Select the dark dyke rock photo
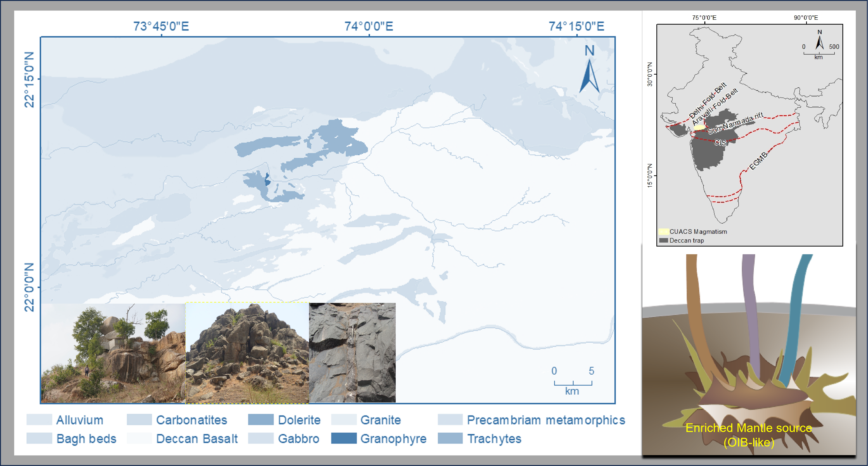Viewport: 868px width, 466px height. [x=352, y=353]
